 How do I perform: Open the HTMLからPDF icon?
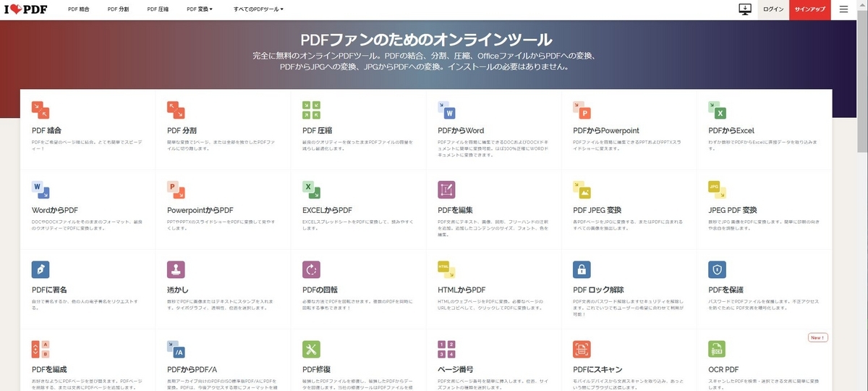(x=446, y=269)
